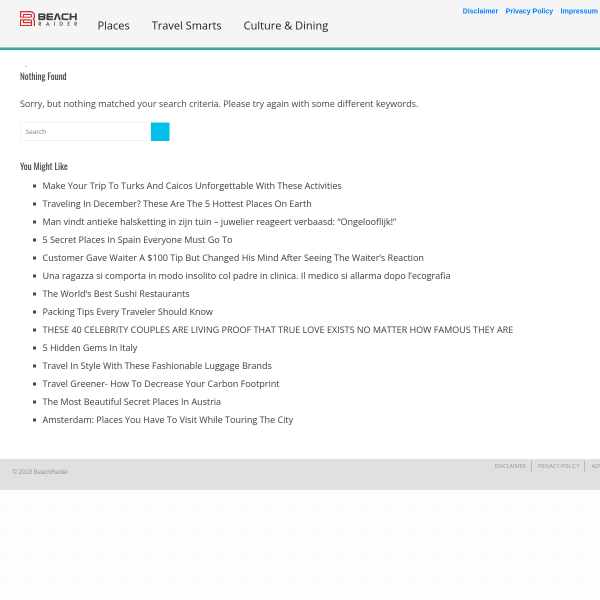Open Packing Tips Every Traveler Should Know
600x600 pixels.
point(127,312)
